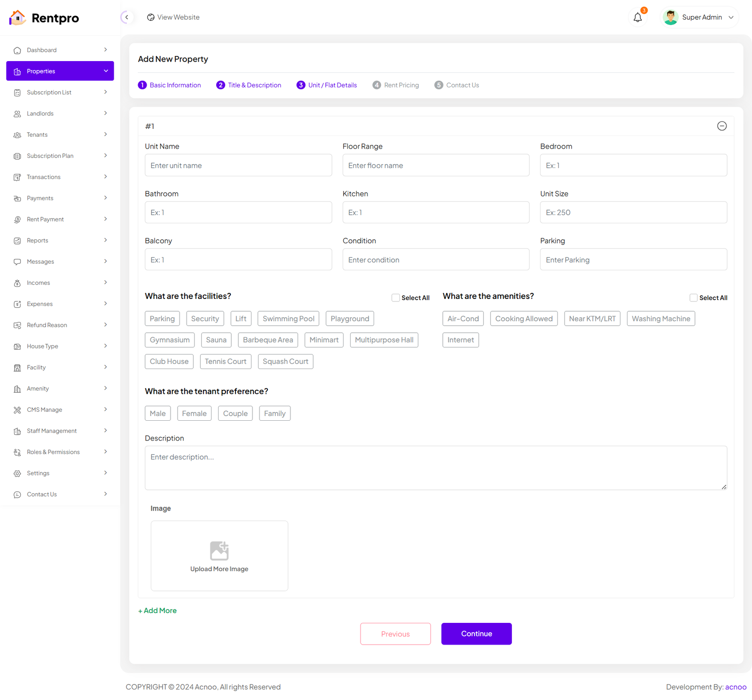Toggle the Swimming Pool facility option
The width and height of the screenshot is (752, 700).
tap(288, 319)
